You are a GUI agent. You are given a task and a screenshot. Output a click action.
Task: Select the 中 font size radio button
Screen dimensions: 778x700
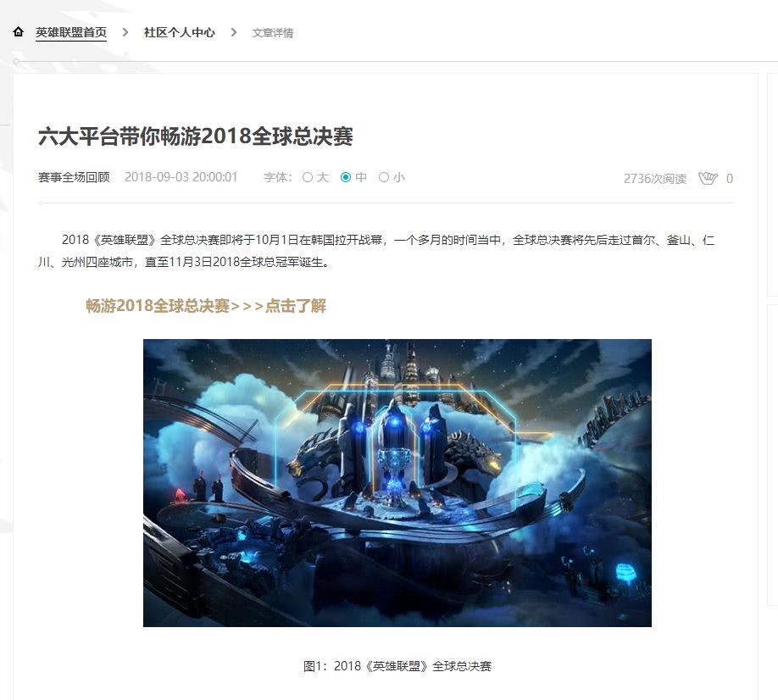pyautogui.click(x=346, y=177)
